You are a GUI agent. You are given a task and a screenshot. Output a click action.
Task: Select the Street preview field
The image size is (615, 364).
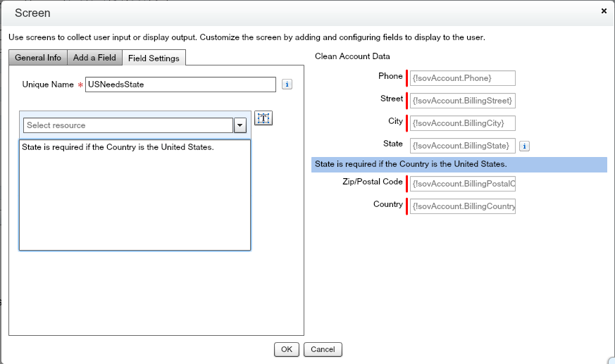(x=462, y=101)
